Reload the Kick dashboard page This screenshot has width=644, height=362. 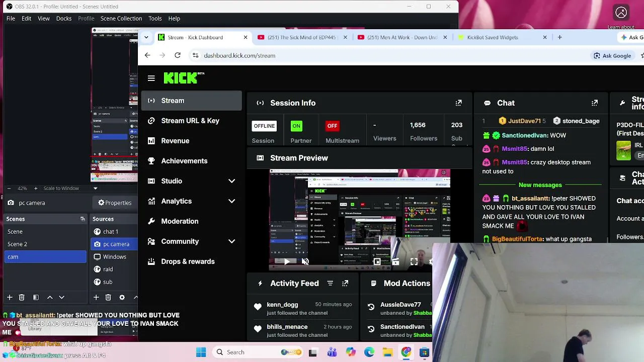(178, 55)
